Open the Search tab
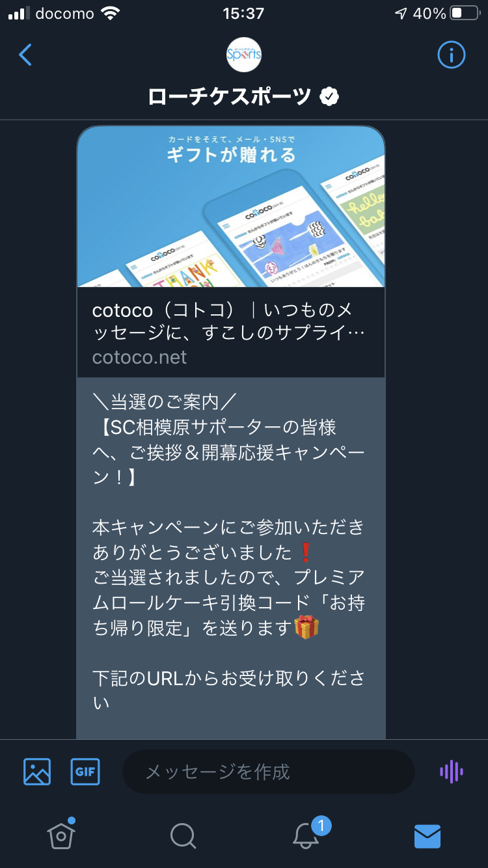Screen dimensions: 488x868 183,835
